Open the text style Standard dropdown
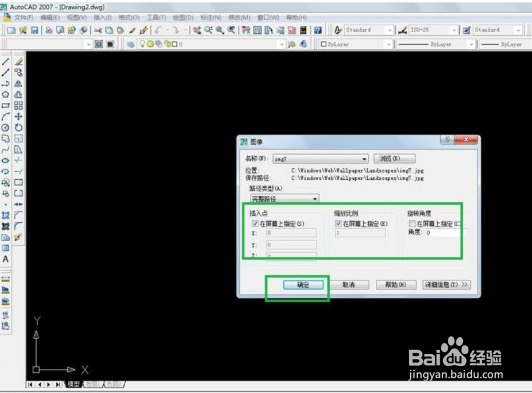The width and height of the screenshot is (532, 393). (390, 30)
